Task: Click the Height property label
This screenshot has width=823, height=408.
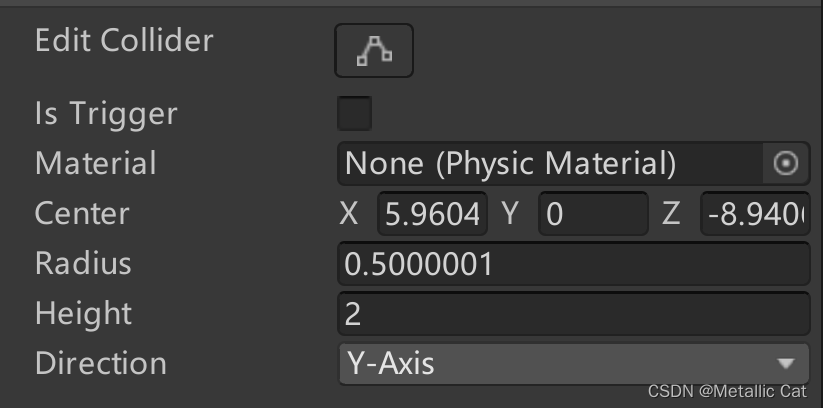Action: (x=83, y=314)
